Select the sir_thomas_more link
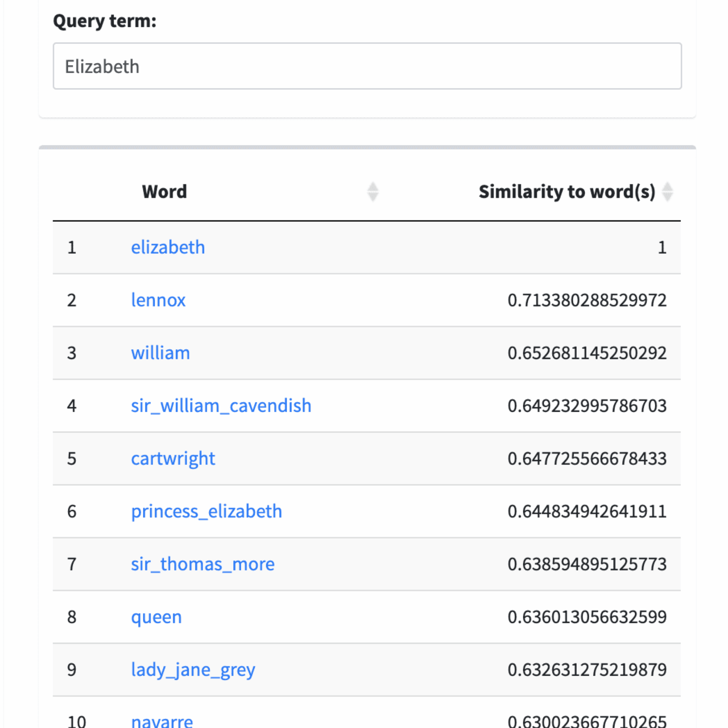The width and height of the screenshot is (728, 728). tap(203, 564)
